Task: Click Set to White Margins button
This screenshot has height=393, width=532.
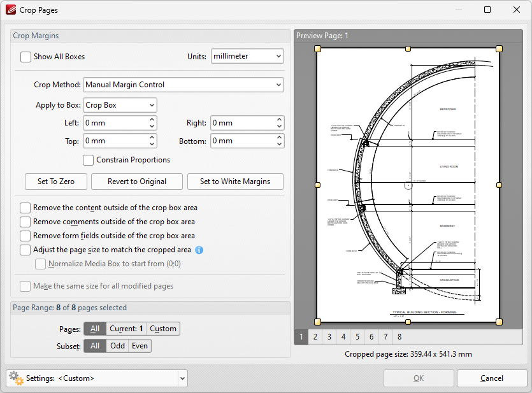Action: 235,182
